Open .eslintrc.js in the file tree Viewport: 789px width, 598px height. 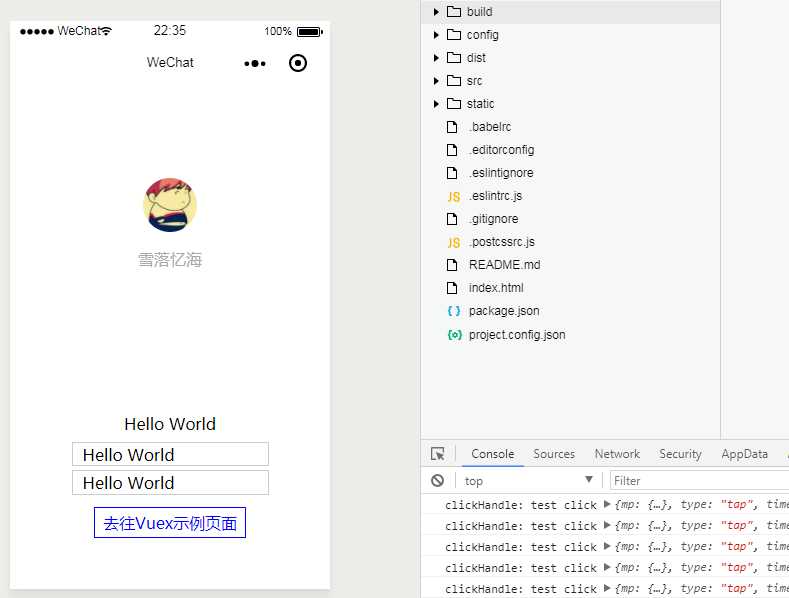[495, 196]
